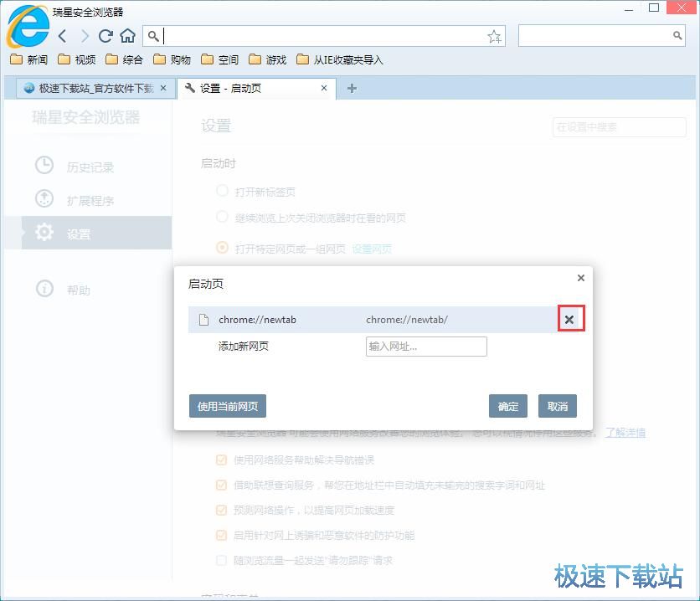Add page to favorites with star icon
This screenshot has width=700, height=601.
tap(494, 36)
